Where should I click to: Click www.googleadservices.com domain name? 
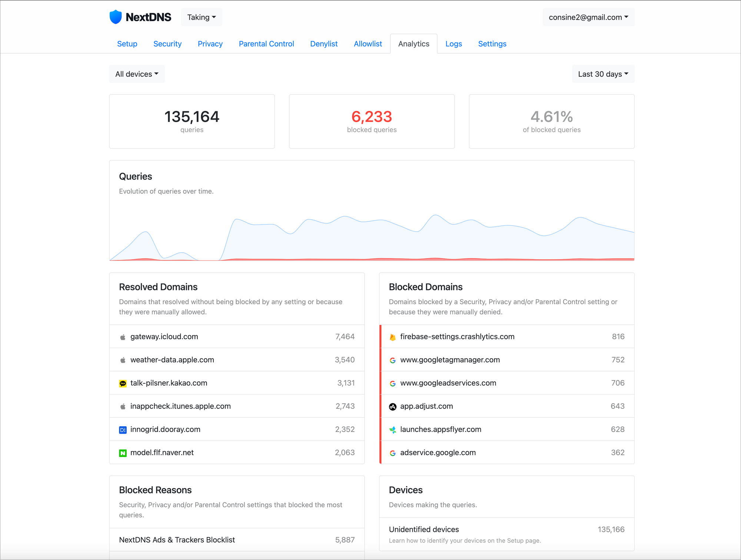point(448,383)
